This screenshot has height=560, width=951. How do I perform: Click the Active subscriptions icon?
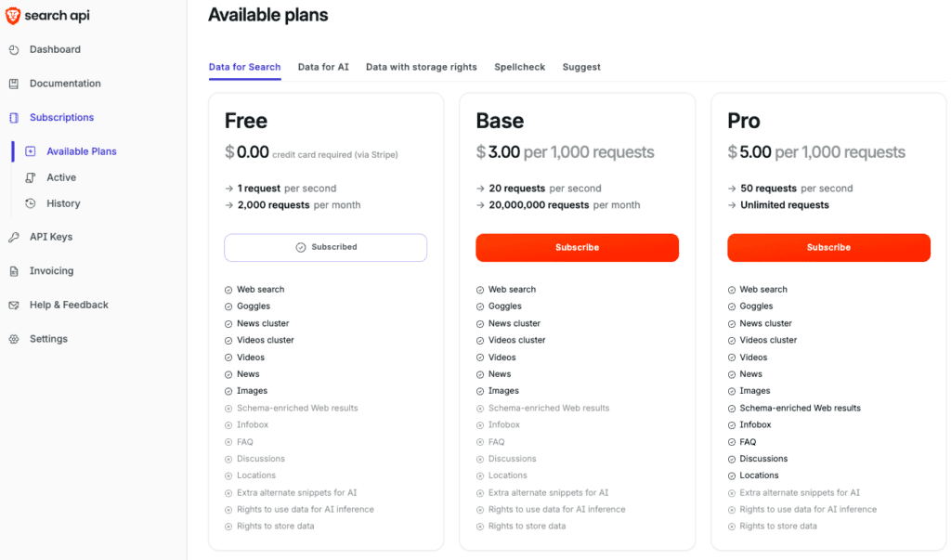click(31, 177)
